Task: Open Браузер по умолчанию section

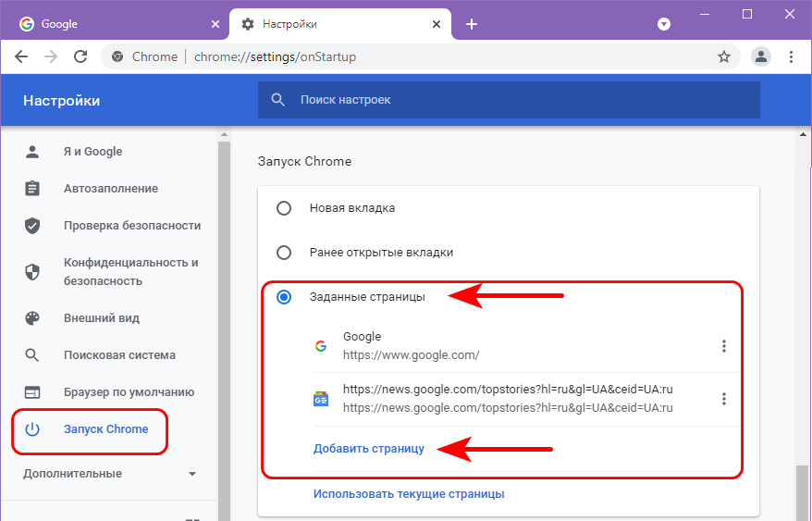Action: (x=129, y=392)
